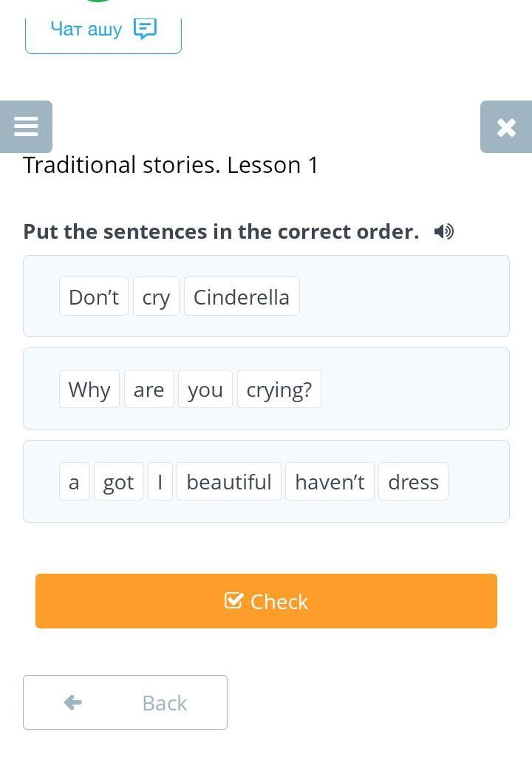The image size is (532, 760).
Task: Select the "you" word tile
Action: point(205,389)
